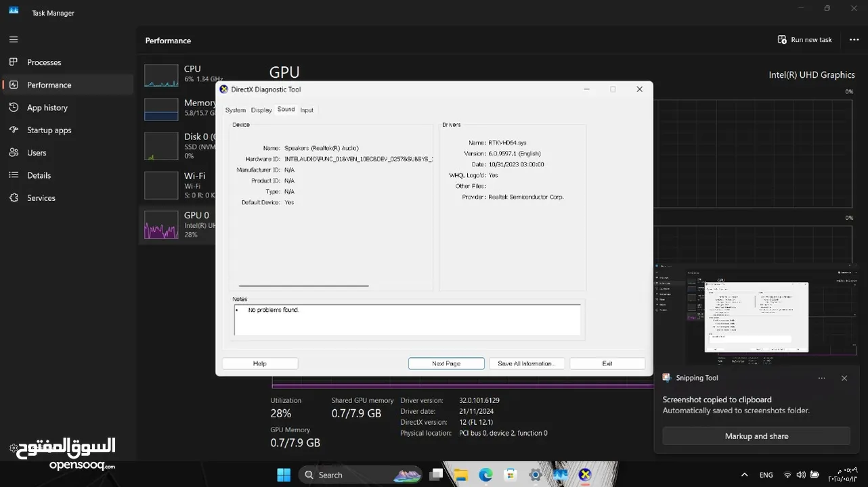Switch to Task Manager taskbar icon
The image size is (868, 487).
[x=560, y=475]
